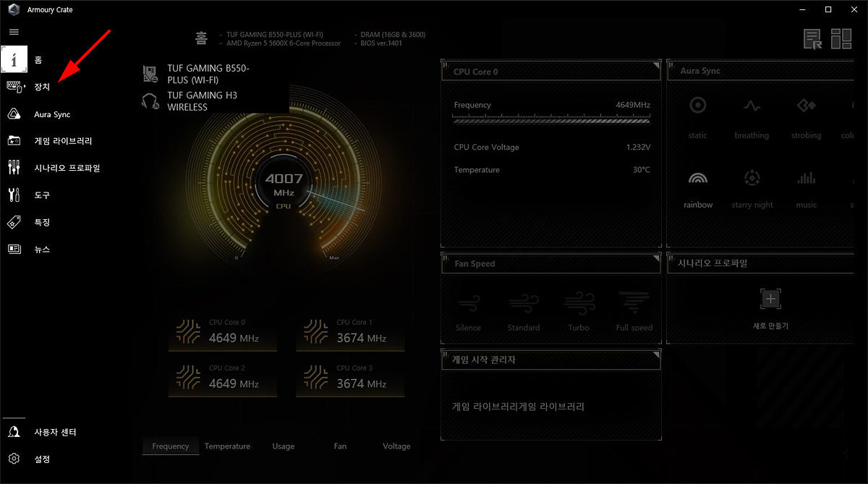Switch to the Frequency tab
The height and width of the screenshot is (484, 868).
[x=171, y=446]
